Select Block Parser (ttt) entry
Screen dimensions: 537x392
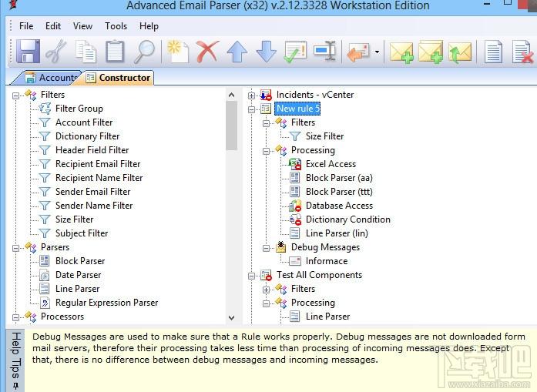(x=339, y=192)
